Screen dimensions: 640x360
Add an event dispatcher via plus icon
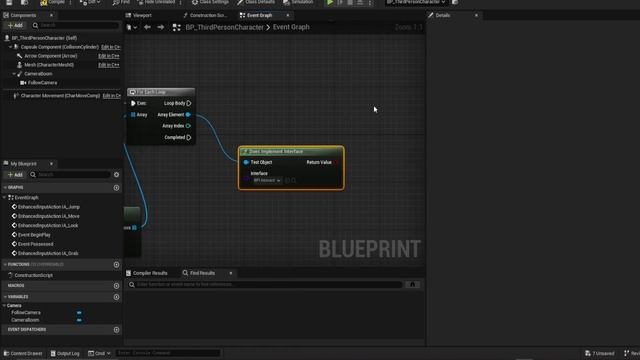click(116, 329)
